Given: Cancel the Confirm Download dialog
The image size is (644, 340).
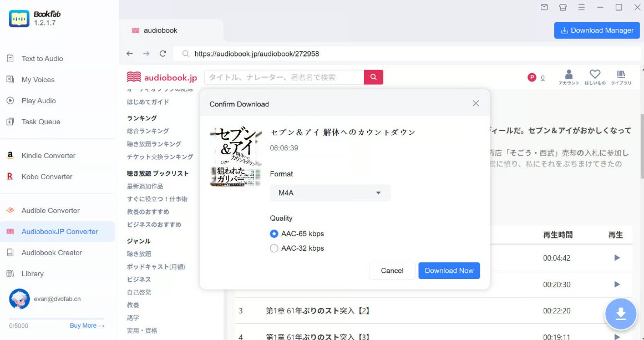Looking at the screenshot, I should (392, 271).
